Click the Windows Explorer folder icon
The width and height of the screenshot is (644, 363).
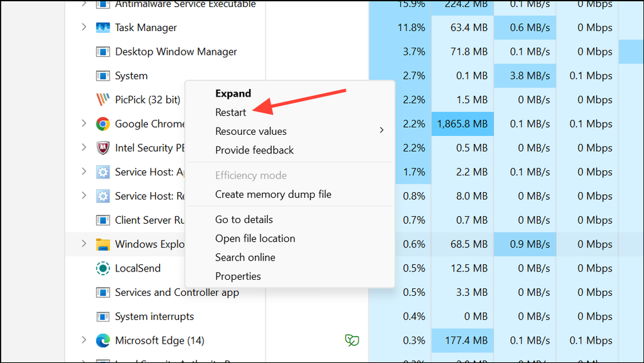tap(102, 244)
